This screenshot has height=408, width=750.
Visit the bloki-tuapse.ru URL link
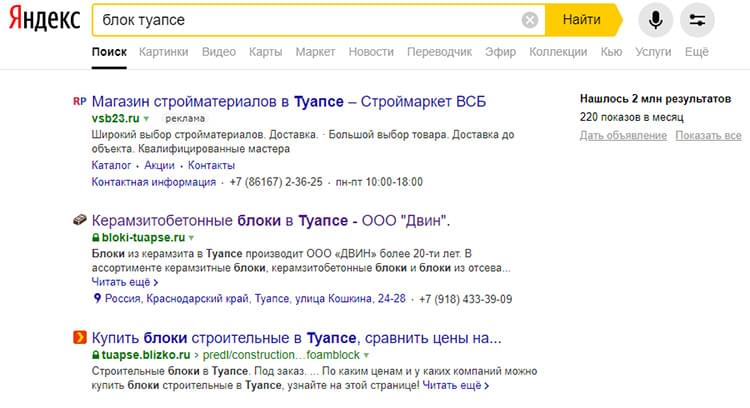pyautogui.click(x=143, y=237)
